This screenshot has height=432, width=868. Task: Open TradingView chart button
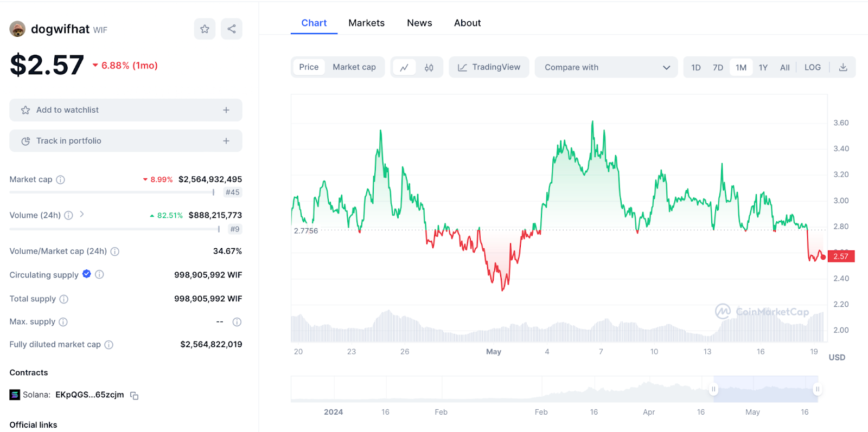489,67
